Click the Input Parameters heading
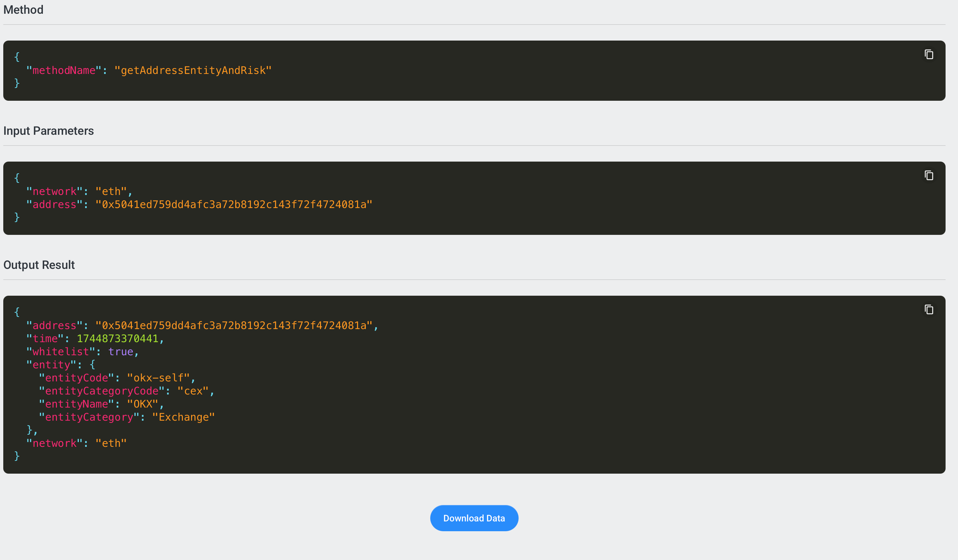This screenshot has width=958, height=560. point(48,131)
